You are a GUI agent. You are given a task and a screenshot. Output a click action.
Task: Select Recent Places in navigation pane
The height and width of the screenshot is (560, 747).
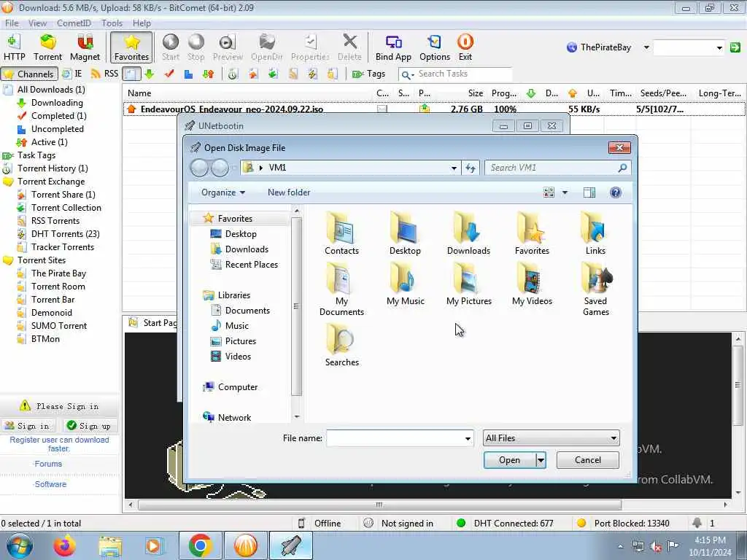251,264
